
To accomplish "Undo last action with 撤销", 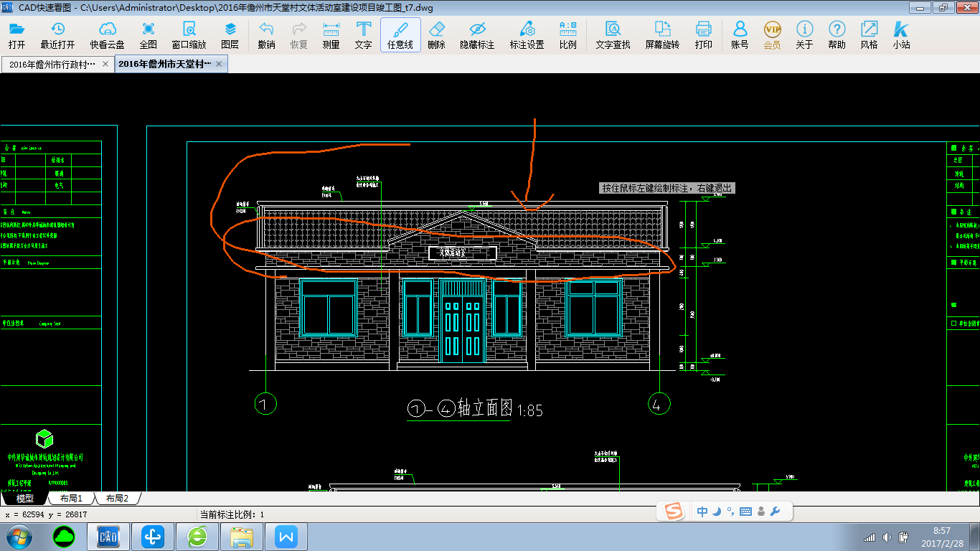I will pyautogui.click(x=266, y=34).
